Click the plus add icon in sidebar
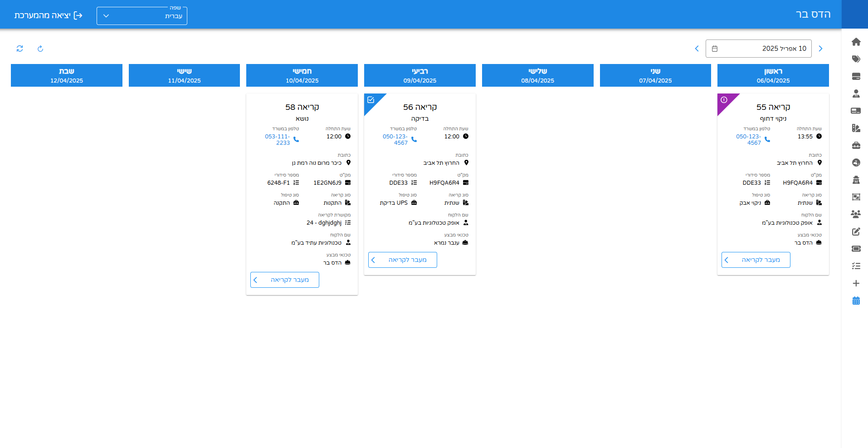Viewport: 868px width, 448px height. pyautogui.click(x=856, y=283)
